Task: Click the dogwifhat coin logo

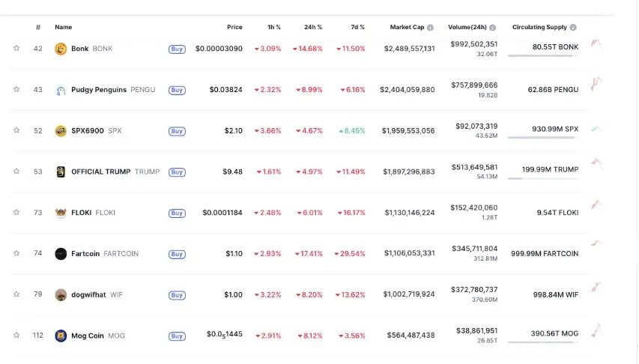Action: pos(61,295)
